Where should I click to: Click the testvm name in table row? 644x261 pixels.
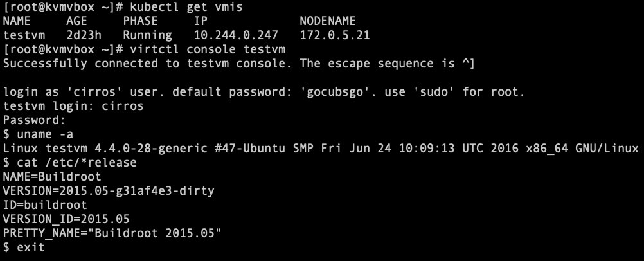(24, 35)
